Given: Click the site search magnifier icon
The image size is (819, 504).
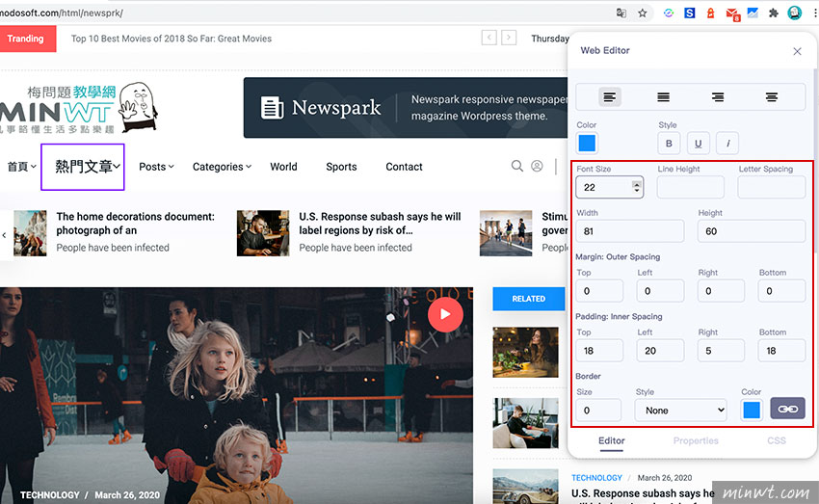Looking at the screenshot, I should pyautogui.click(x=517, y=166).
